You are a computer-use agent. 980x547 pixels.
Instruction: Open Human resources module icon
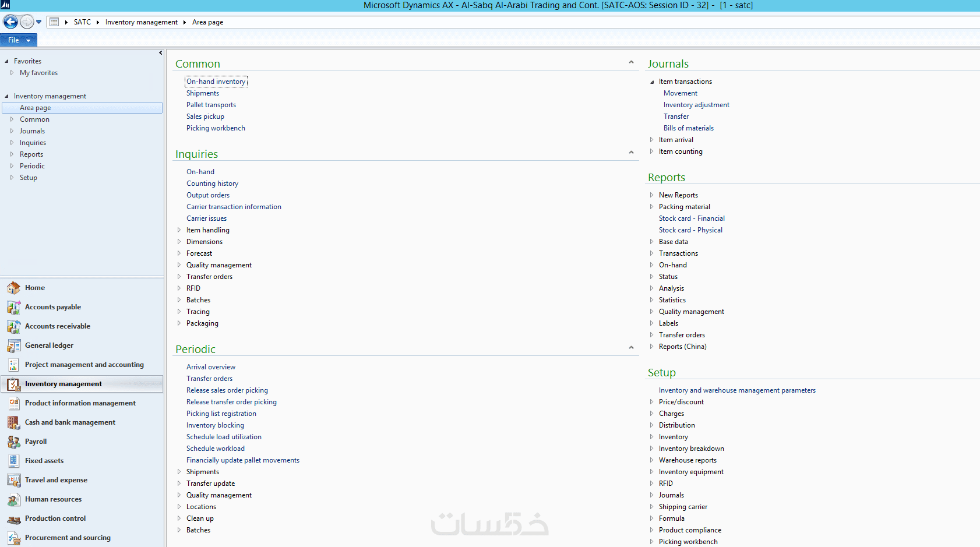point(13,499)
